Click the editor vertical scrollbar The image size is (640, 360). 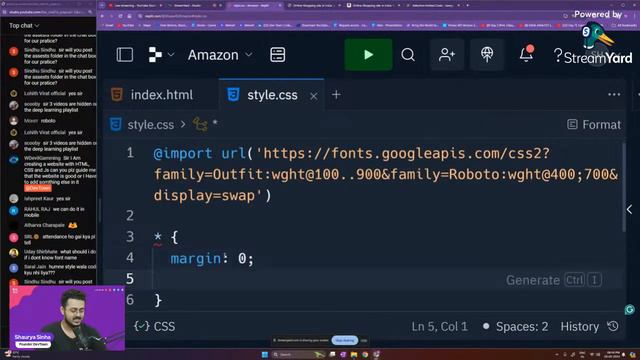(623, 187)
